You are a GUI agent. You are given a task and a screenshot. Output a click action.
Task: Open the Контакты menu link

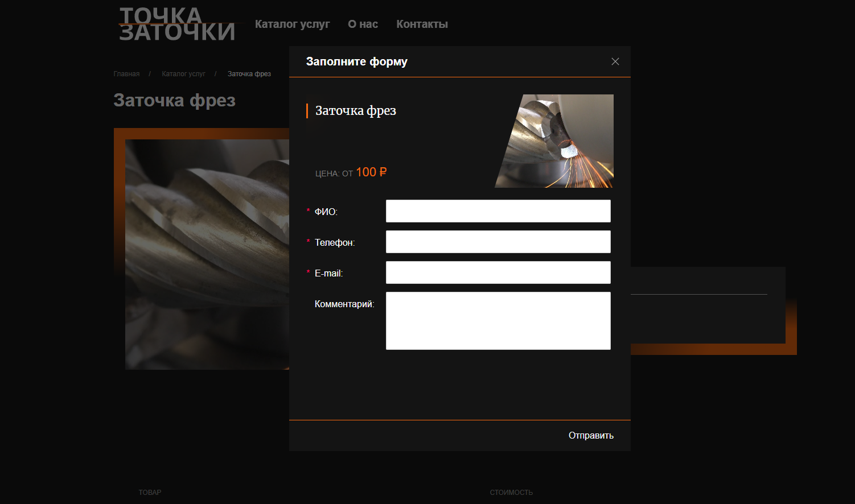[x=422, y=24]
